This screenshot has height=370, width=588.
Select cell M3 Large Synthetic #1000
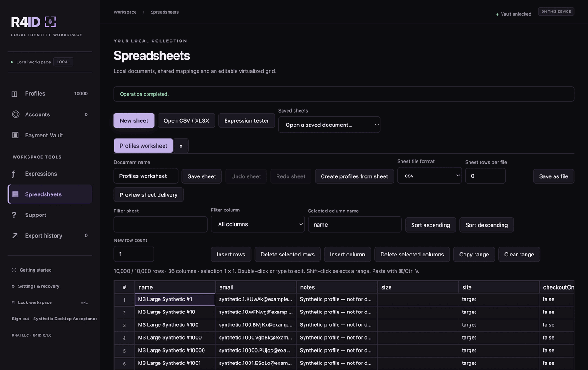point(175,338)
